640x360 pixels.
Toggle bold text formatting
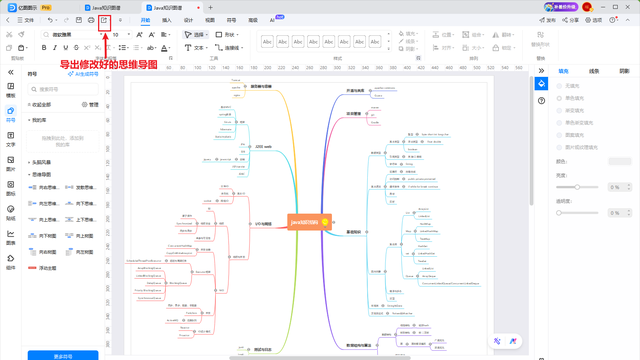[x=44, y=48]
